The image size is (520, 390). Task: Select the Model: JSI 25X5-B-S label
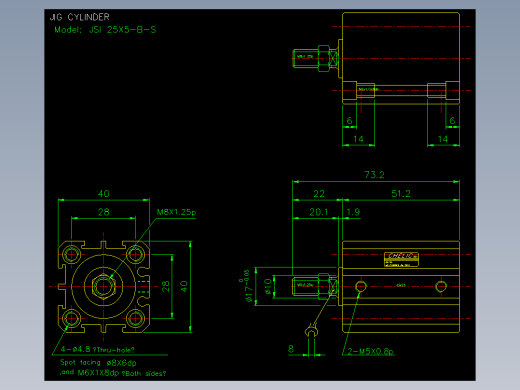point(105,30)
